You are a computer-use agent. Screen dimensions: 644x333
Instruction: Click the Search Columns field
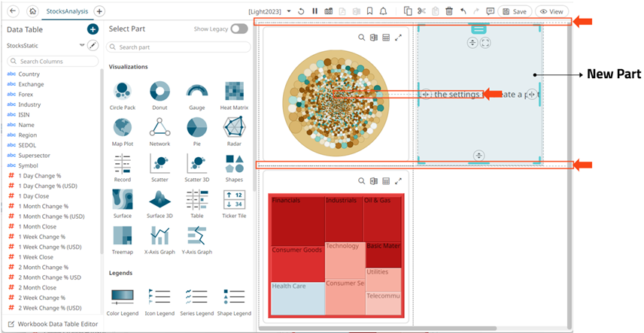coord(53,61)
